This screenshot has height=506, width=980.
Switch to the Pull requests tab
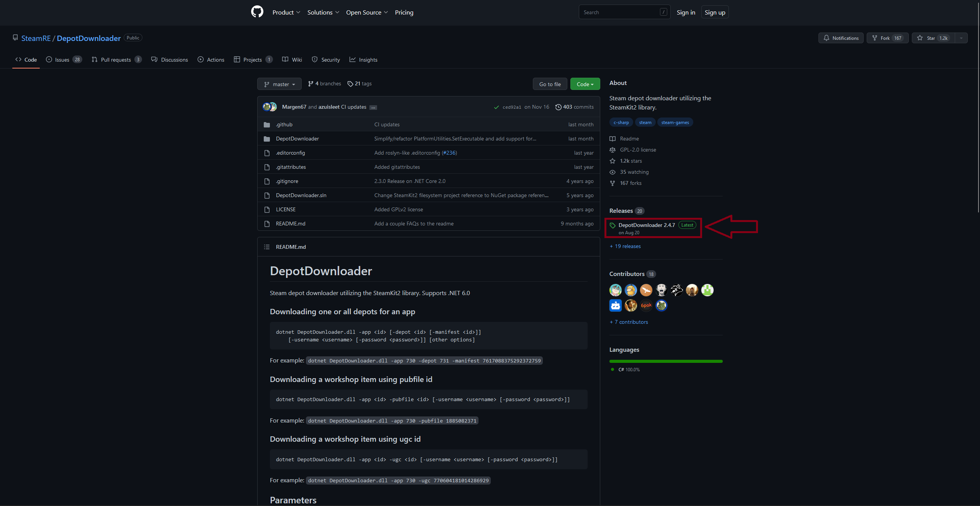tap(116, 60)
